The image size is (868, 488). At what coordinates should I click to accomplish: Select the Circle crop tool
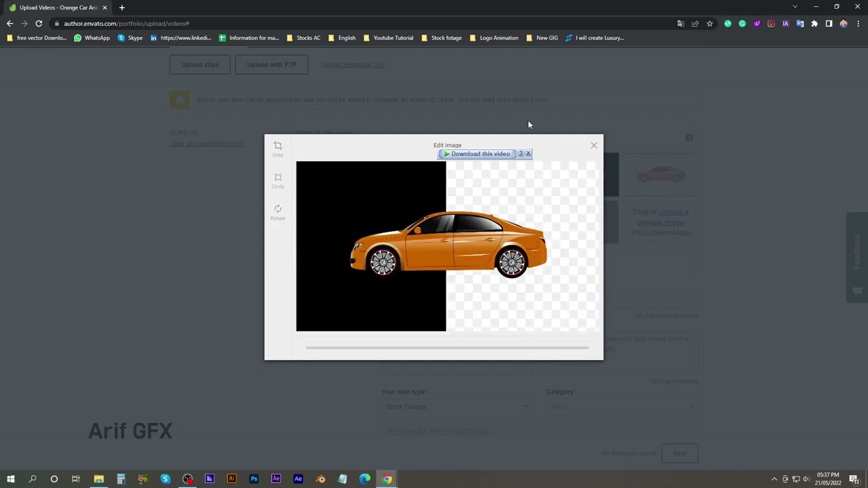(x=277, y=180)
